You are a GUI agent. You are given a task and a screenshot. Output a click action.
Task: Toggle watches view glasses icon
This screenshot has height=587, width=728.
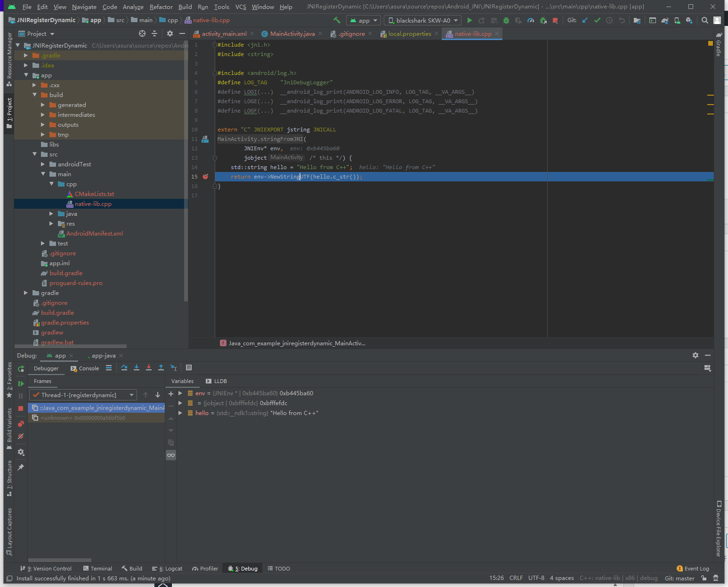(171, 455)
